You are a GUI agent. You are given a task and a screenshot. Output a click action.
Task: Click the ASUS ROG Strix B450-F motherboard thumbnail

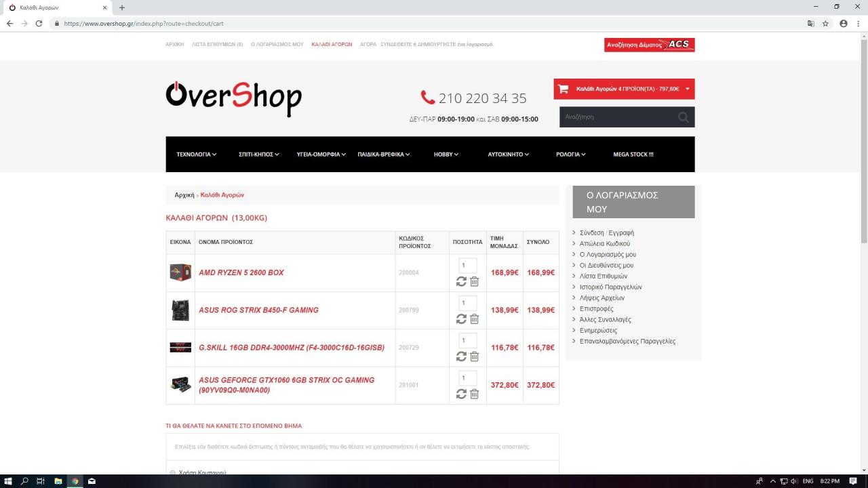click(x=180, y=310)
